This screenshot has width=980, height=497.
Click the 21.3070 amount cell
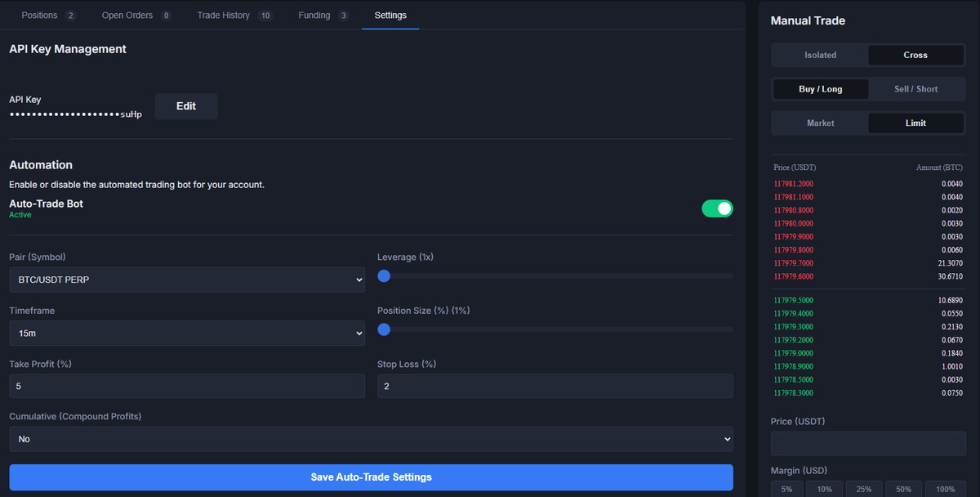click(x=950, y=263)
